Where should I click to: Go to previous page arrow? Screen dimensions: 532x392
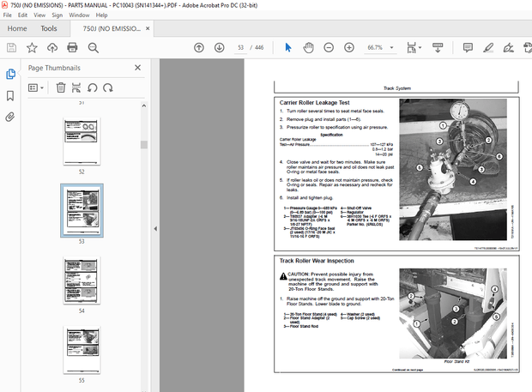coord(199,48)
